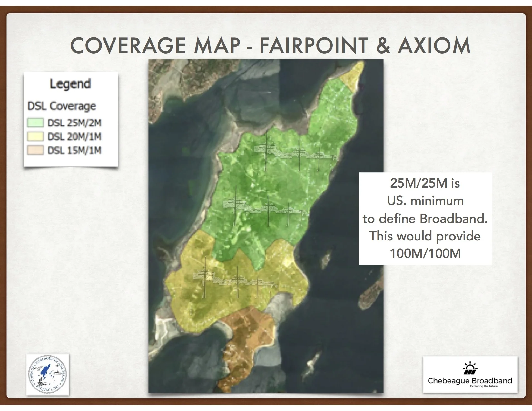Click the 'DSL 20M/1M' legend text
This screenshot has height=411, width=532.
[74, 137]
